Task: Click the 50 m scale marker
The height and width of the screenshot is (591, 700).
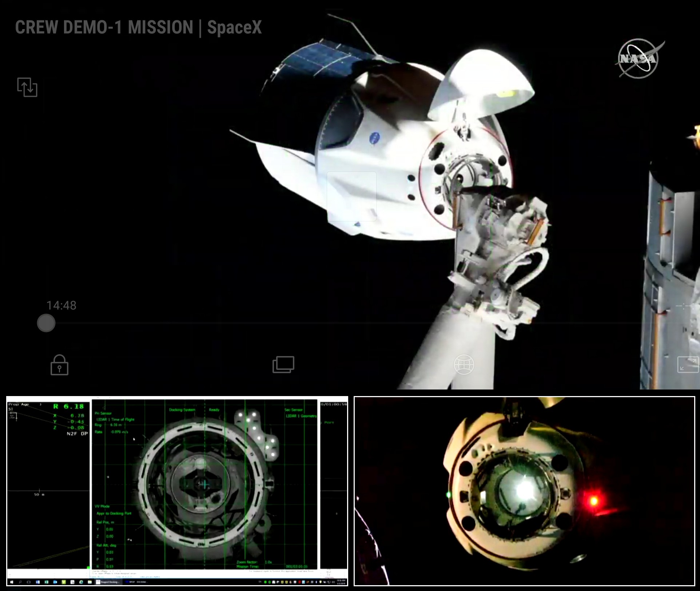Action: tap(39, 495)
